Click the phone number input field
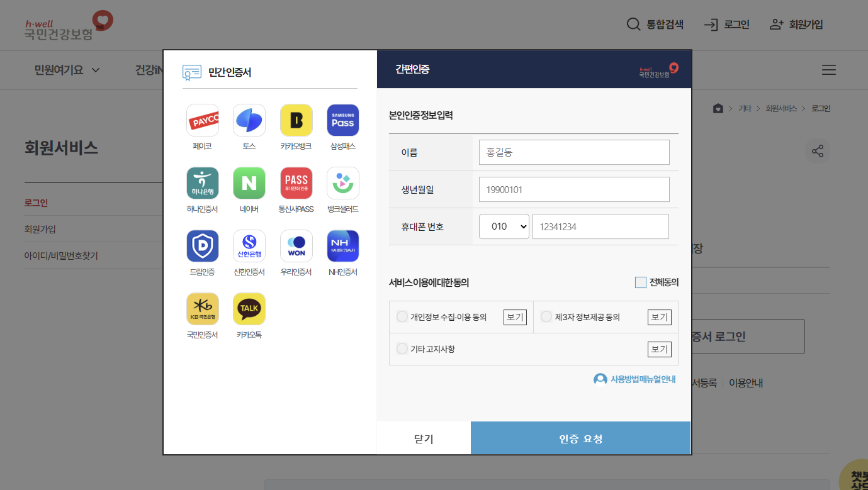This screenshot has height=490, width=868. tap(600, 226)
